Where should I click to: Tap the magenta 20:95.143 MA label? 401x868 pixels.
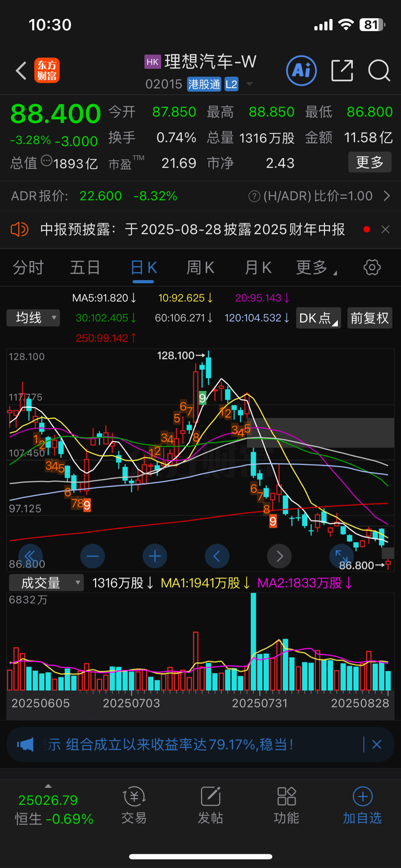263,298
